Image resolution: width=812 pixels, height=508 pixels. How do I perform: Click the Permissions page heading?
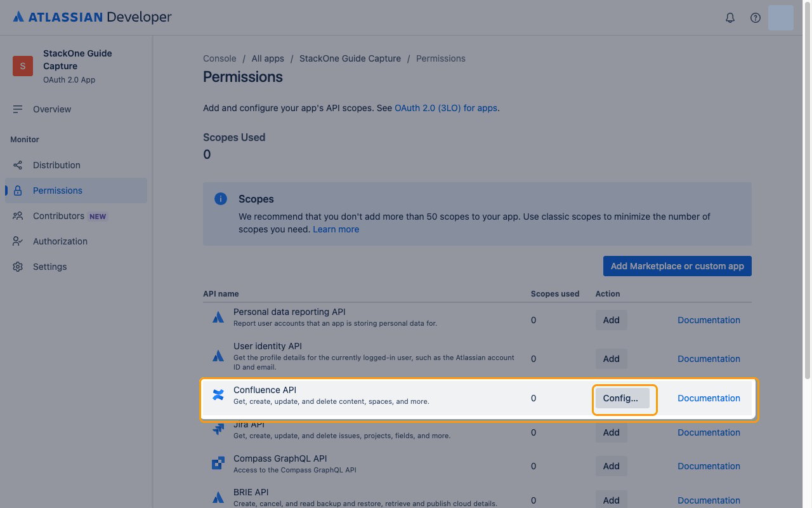click(x=243, y=77)
